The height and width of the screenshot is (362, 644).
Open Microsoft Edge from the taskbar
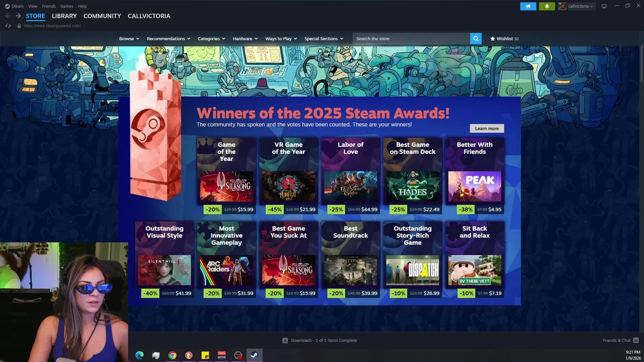click(139, 355)
